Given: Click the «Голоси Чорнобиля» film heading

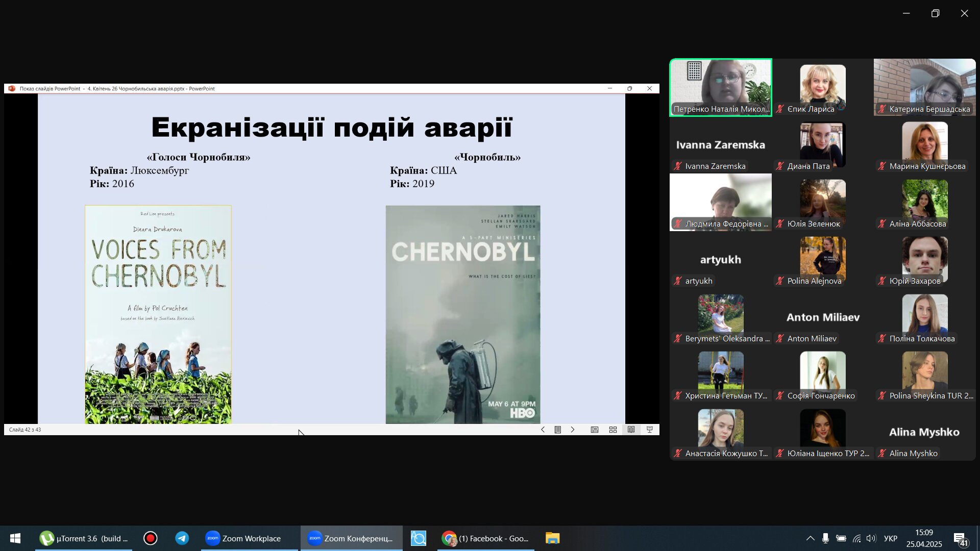Looking at the screenshot, I should [x=199, y=157].
